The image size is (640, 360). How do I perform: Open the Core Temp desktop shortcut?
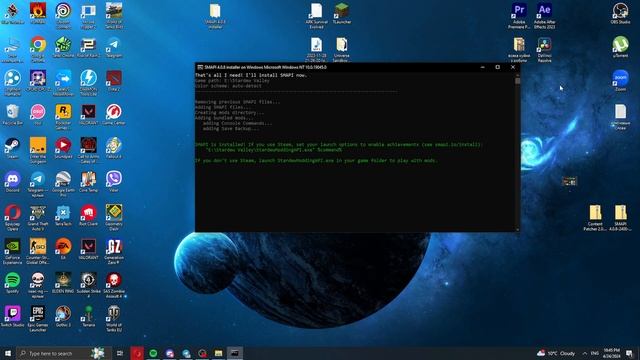click(x=88, y=182)
